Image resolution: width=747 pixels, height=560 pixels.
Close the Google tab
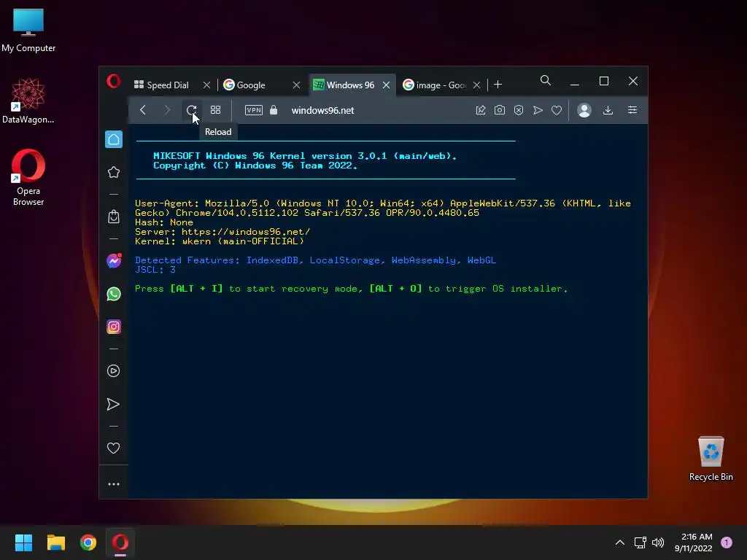[x=296, y=85]
